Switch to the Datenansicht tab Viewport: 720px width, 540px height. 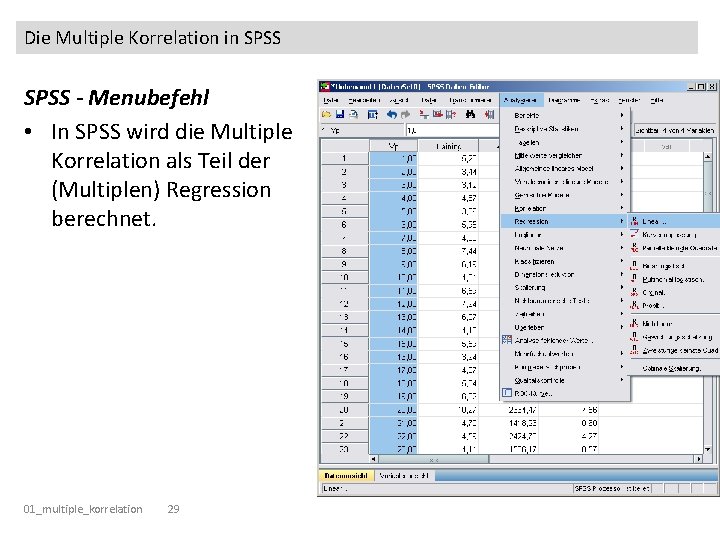click(346, 475)
